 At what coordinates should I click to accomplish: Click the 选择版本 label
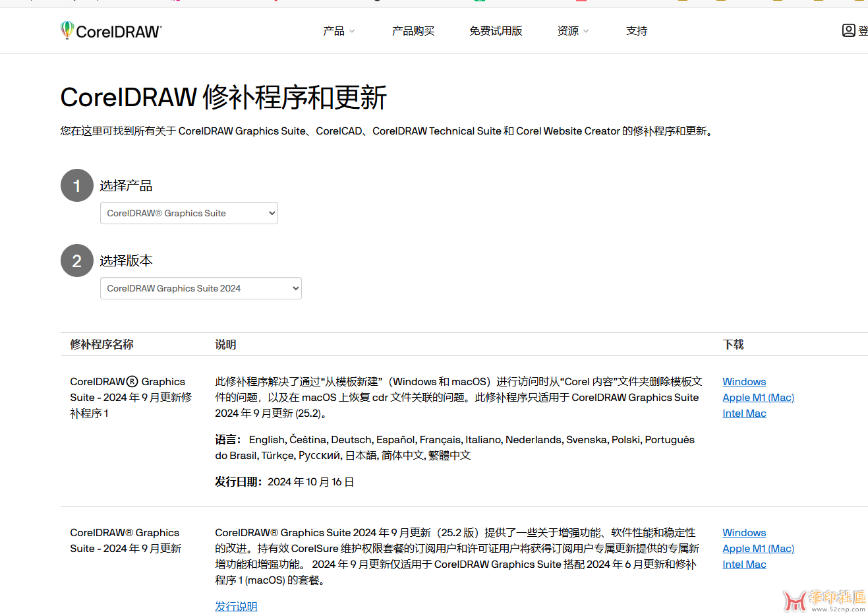(126, 261)
